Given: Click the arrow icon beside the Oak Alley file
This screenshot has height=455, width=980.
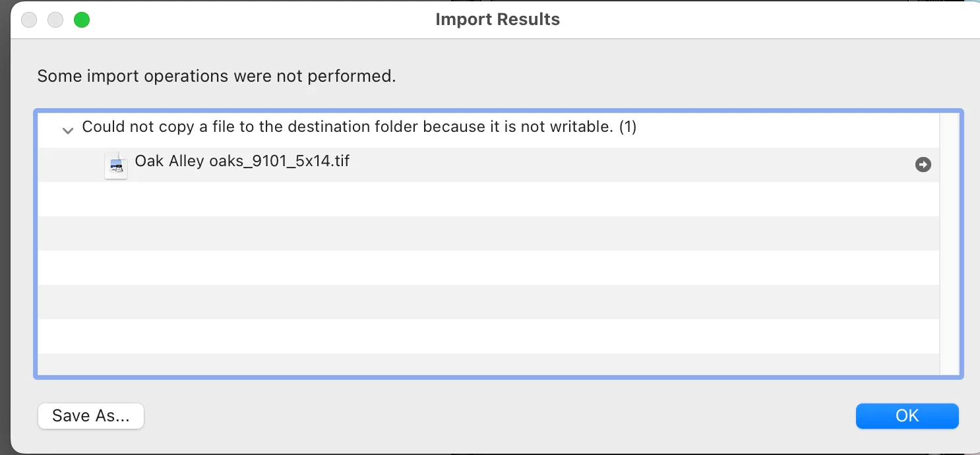Looking at the screenshot, I should 923,165.
